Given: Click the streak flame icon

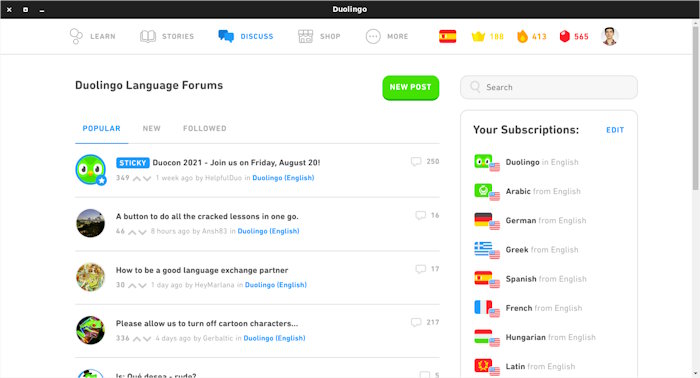Looking at the screenshot, I should pos(522,36).
